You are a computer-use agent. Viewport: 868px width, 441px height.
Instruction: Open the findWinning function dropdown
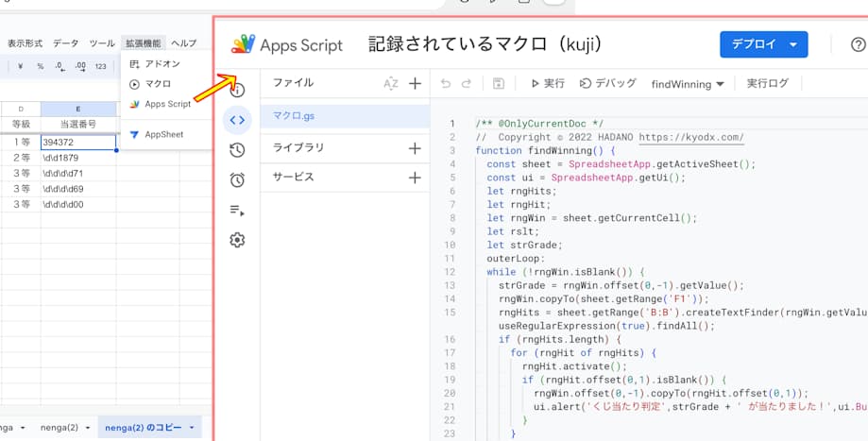688,84
